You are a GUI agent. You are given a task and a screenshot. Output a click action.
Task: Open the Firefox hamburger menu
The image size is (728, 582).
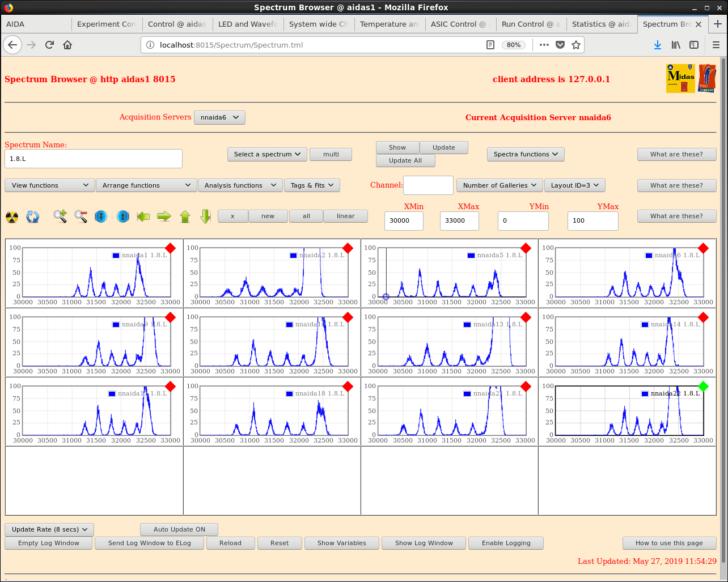pos(716,45)
